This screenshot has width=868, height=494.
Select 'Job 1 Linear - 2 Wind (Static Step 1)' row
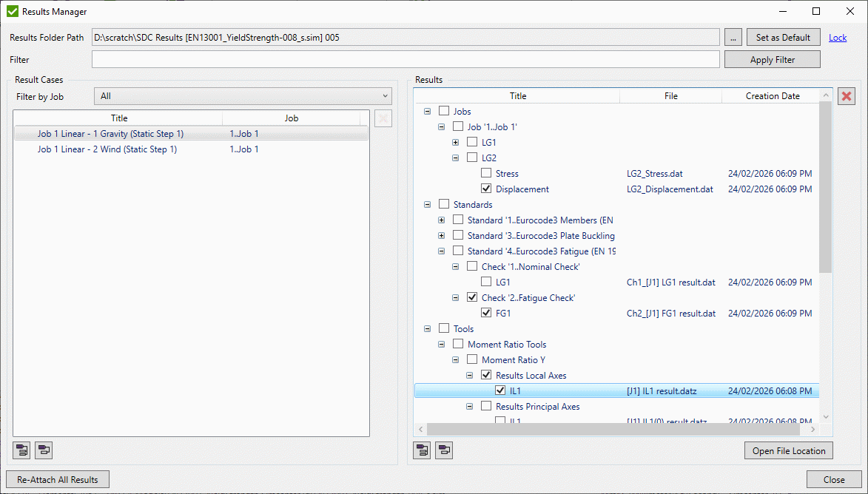tap(191, 149)
